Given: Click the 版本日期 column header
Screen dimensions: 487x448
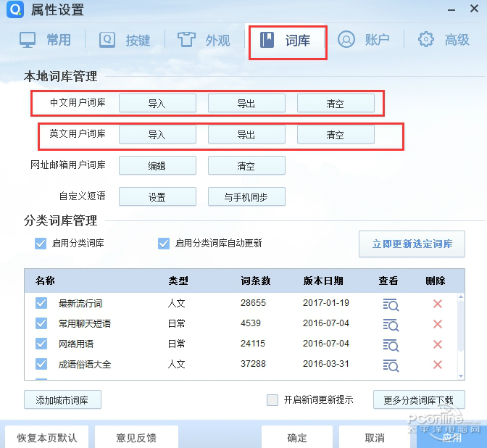Looking at the screenshot, I should pos(323,281).
